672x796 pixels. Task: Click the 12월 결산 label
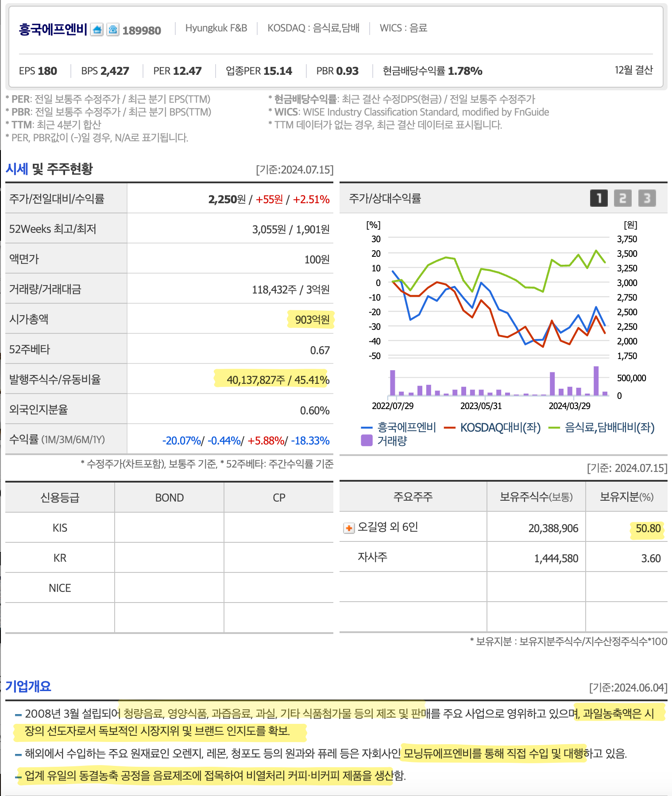point(634,70)
